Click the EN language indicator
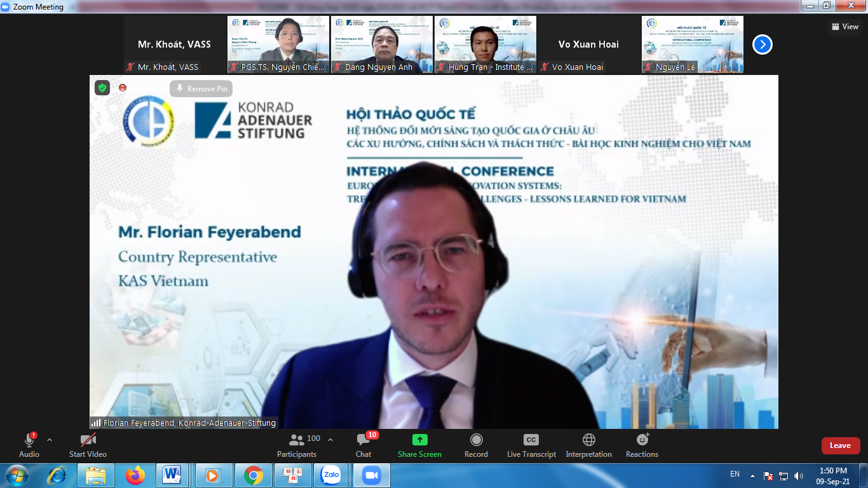The image size is (868, 488). click(735, 474)
